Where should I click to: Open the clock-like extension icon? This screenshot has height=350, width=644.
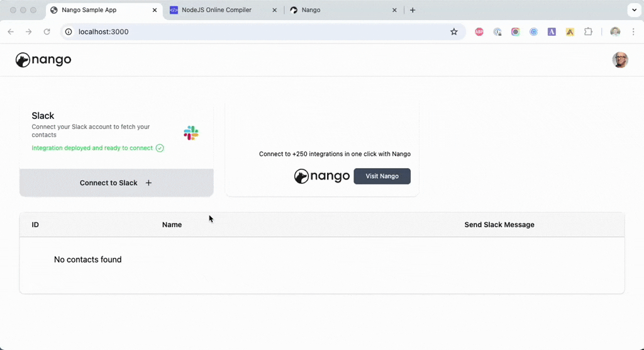pos(497,31)
